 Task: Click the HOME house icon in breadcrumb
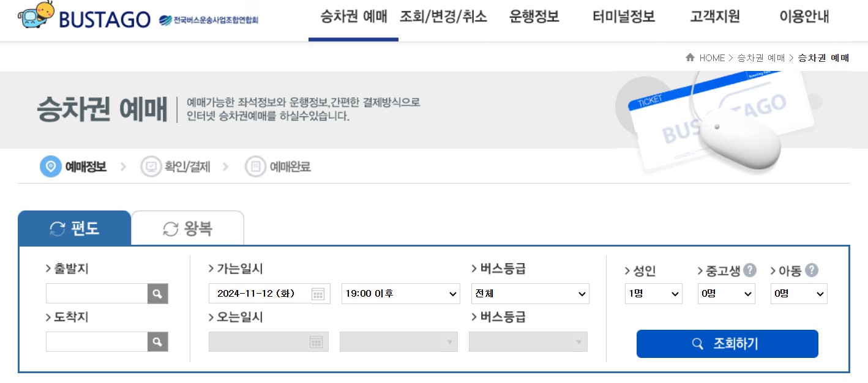[x=690, y=58]
